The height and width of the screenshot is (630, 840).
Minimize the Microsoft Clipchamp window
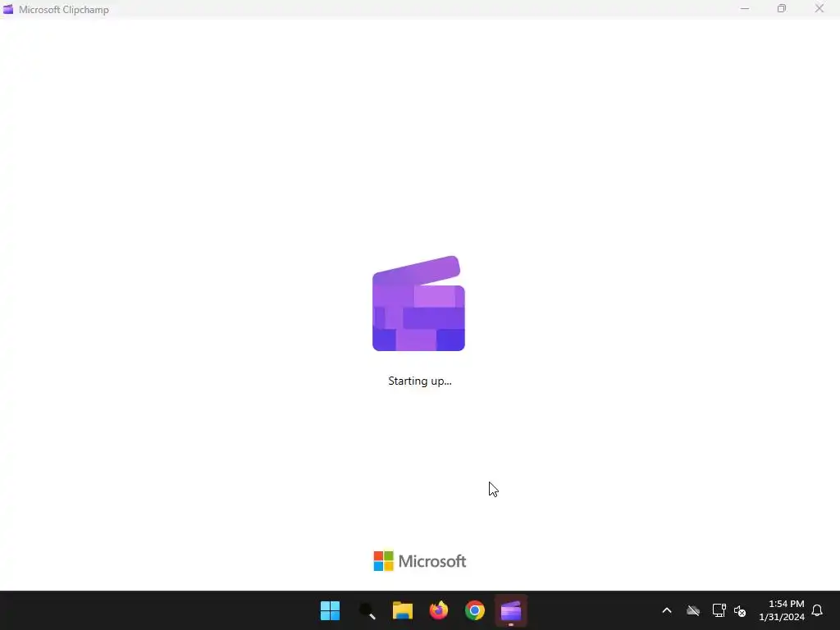745,8
